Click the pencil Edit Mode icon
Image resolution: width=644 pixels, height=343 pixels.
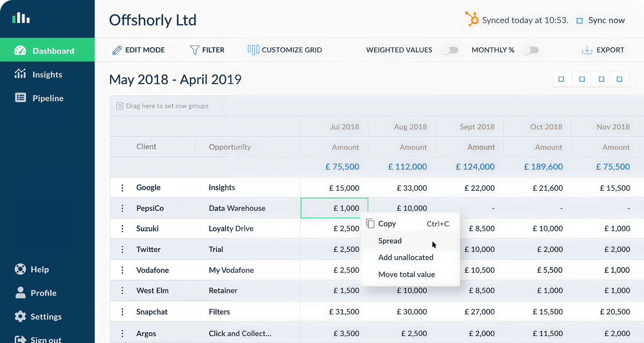pos(117,50)
